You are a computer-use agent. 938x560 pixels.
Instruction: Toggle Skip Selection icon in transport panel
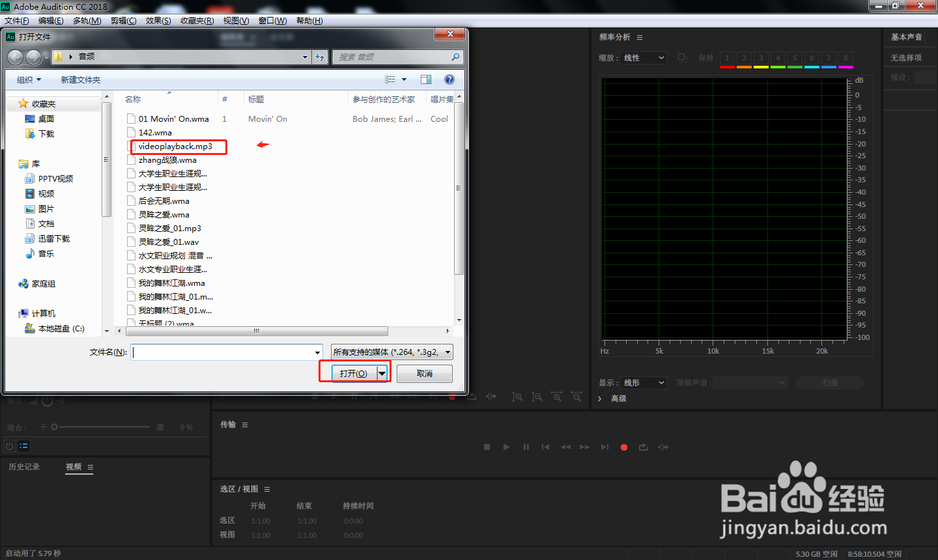(x=663, y=447)
